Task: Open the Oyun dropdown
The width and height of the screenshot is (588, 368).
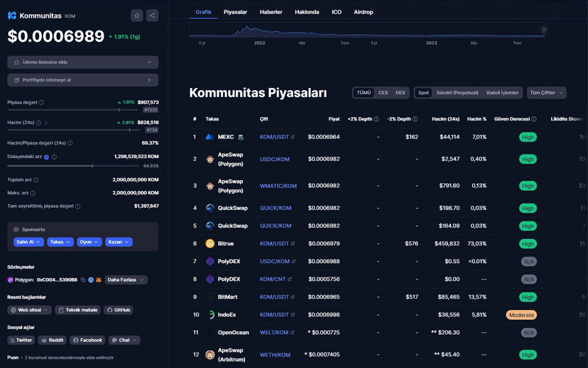Action: (x=89, y=242)
